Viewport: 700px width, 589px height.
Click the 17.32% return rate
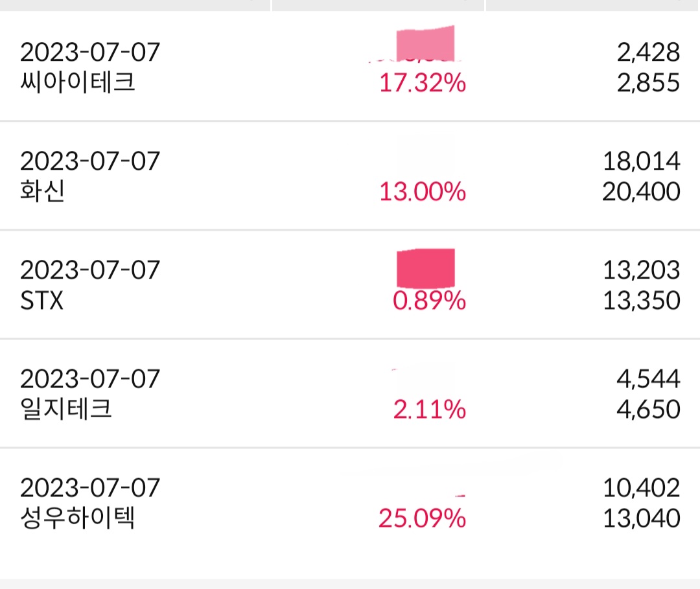click(423, 84)
